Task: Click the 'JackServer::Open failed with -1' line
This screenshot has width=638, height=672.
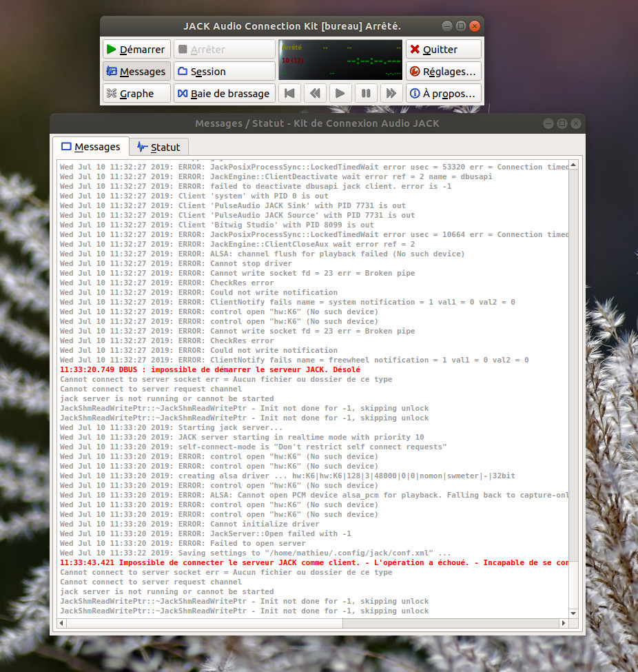Action: tap(205, 533)
